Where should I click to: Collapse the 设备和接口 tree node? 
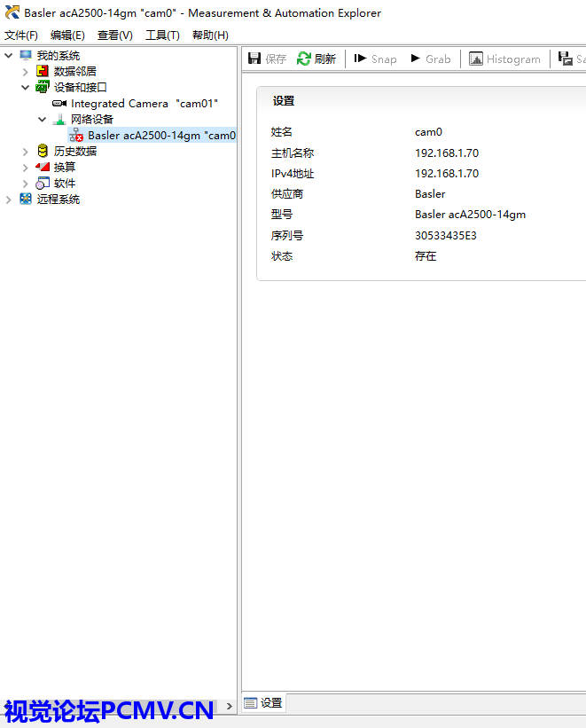pyautogui.click(x=26, y=88)
